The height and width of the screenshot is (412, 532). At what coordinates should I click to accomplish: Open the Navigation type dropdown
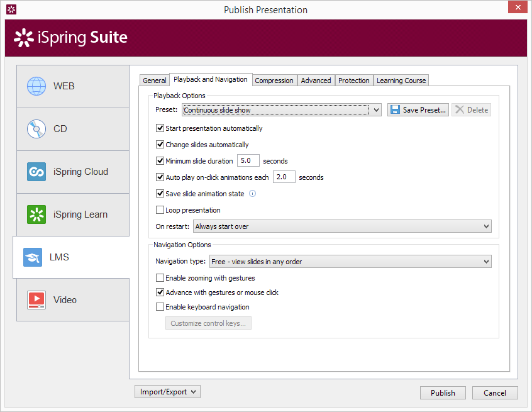tap(350, 262)
